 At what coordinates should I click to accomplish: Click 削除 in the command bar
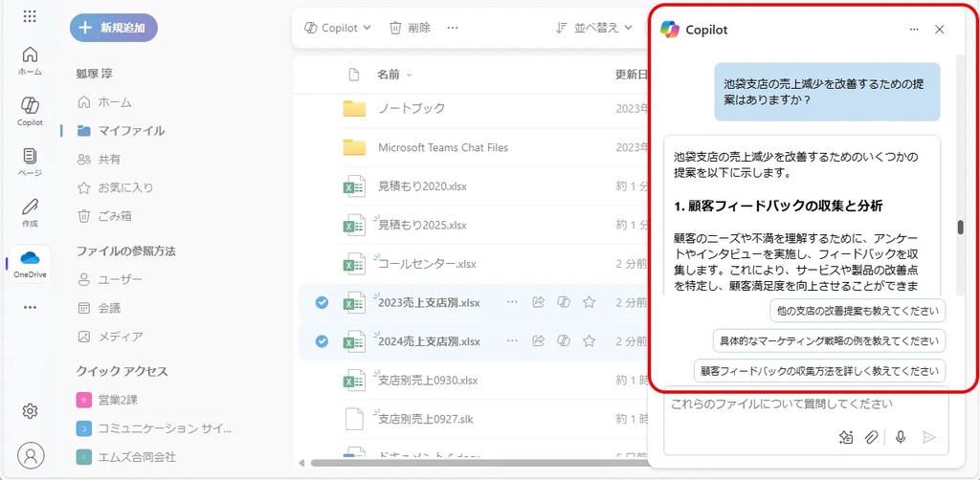(x=410, y=28)
